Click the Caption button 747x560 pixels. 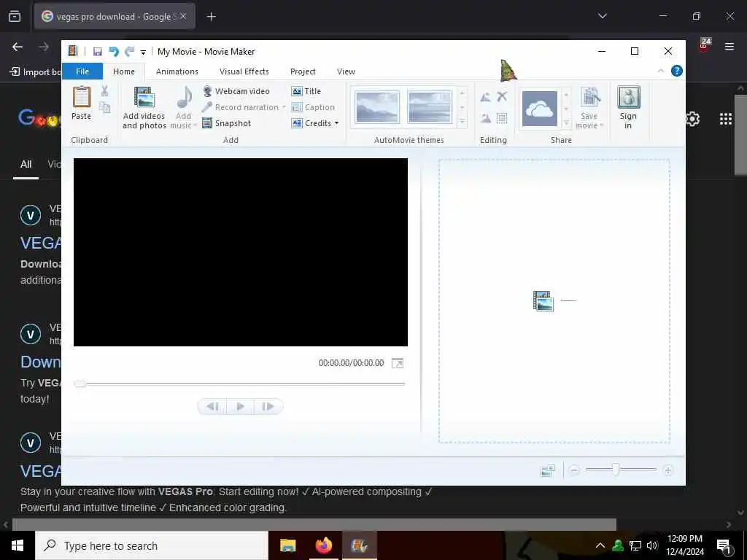[313, 107]
